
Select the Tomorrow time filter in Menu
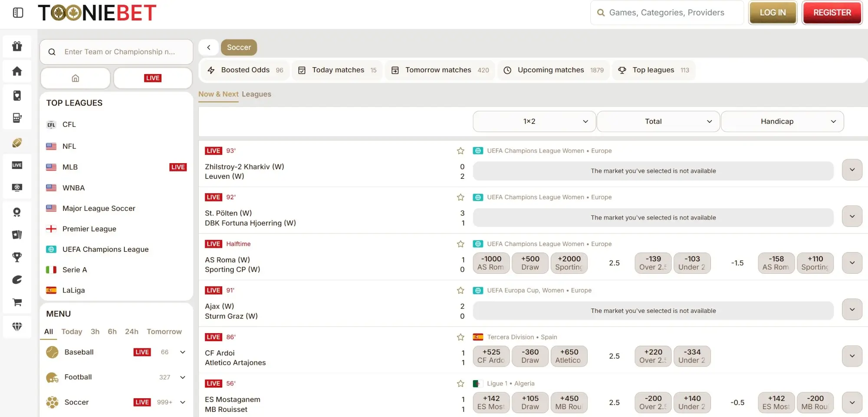164,332
